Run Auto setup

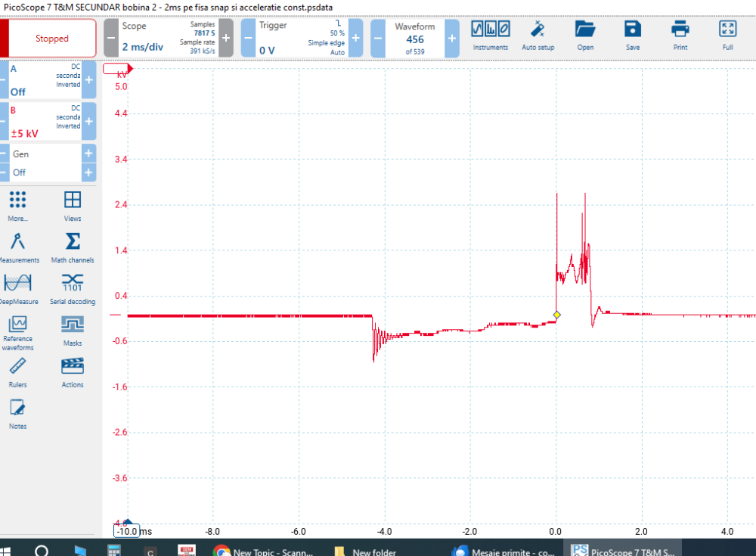coord(538,36)
